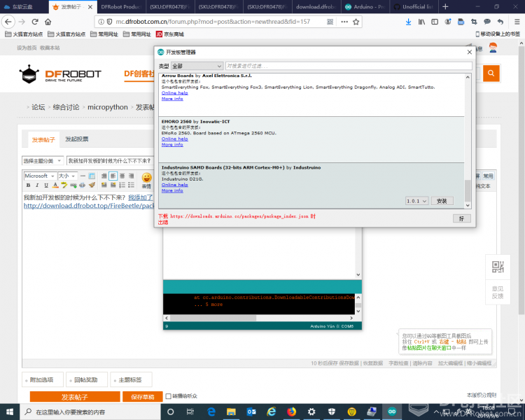525x420 pixels.
Task: Open a new browser tab with plus
Action: tap(445, 7)
